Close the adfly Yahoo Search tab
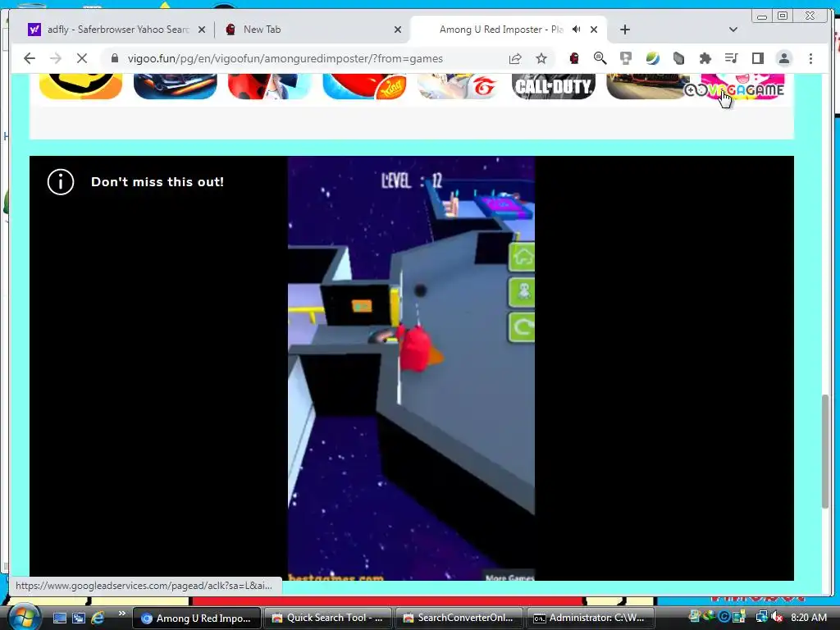 point(202,30)
